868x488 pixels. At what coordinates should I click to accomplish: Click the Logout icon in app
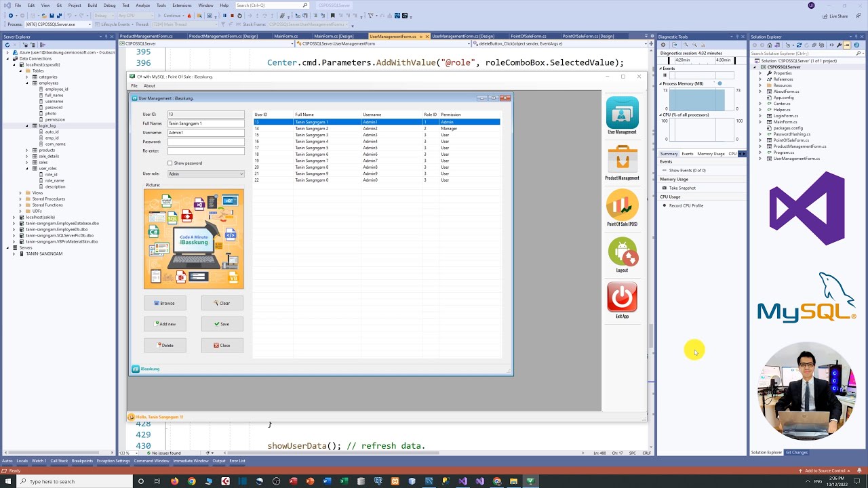click(622, 251)
